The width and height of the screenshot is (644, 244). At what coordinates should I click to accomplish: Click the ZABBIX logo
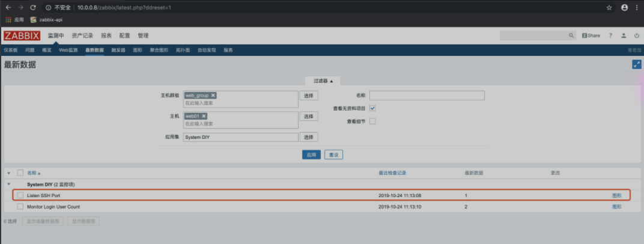(22, 35)
